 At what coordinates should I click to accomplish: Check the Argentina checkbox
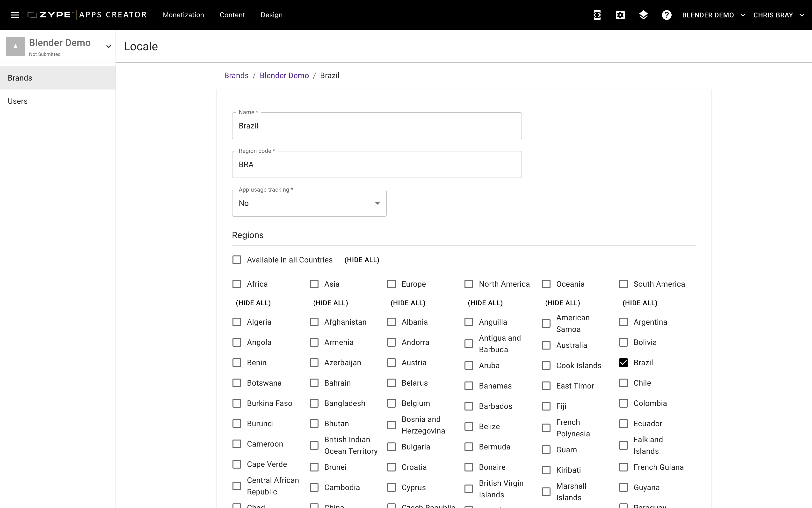[x=623, y=322]
